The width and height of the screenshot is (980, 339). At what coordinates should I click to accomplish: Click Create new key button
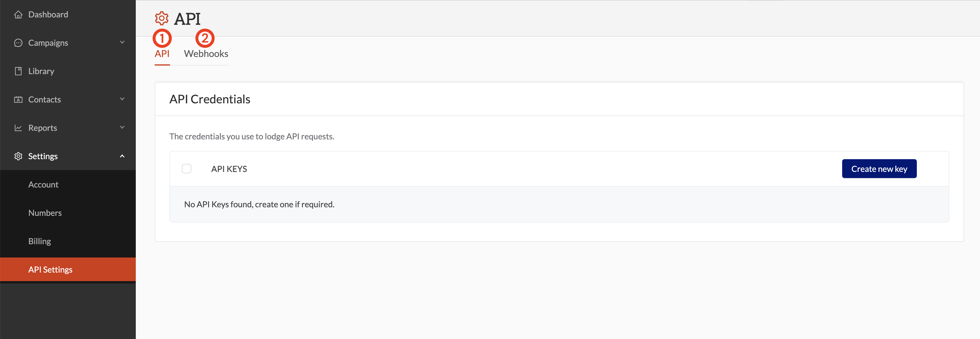coord(879,169)
